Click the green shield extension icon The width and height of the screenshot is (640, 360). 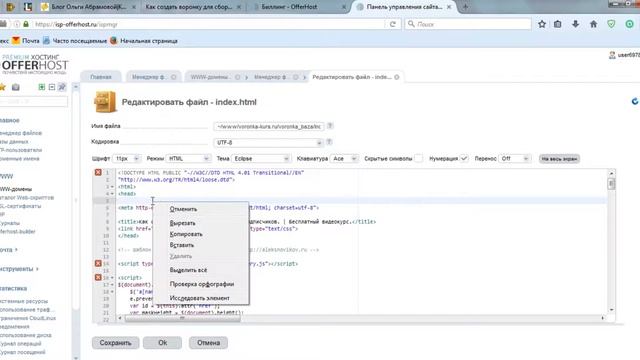coord(611,24)
